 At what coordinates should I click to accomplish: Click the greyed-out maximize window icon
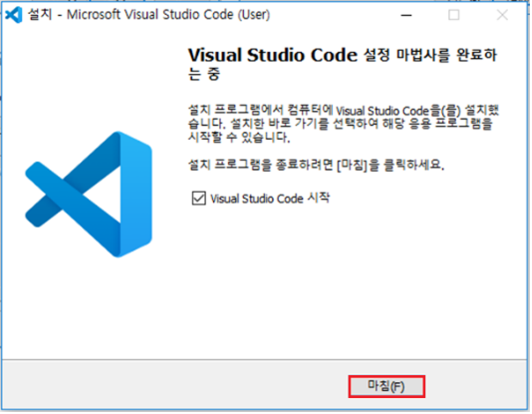[x=454, y=16]
